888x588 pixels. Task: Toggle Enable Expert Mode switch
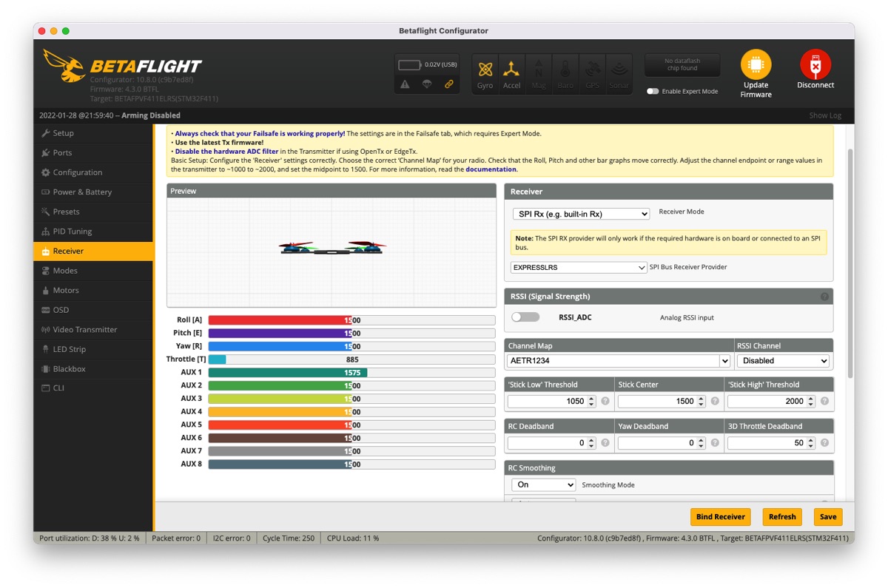[x=653, y=92]
